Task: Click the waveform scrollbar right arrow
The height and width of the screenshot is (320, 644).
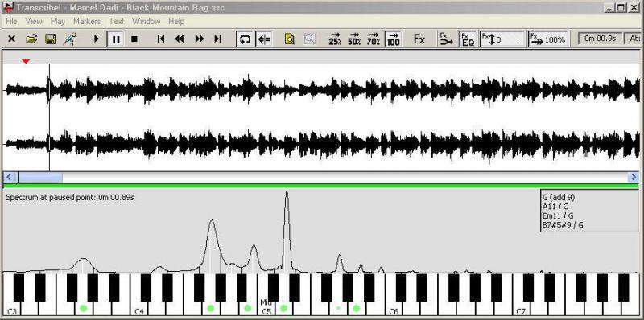Action: 634,177
